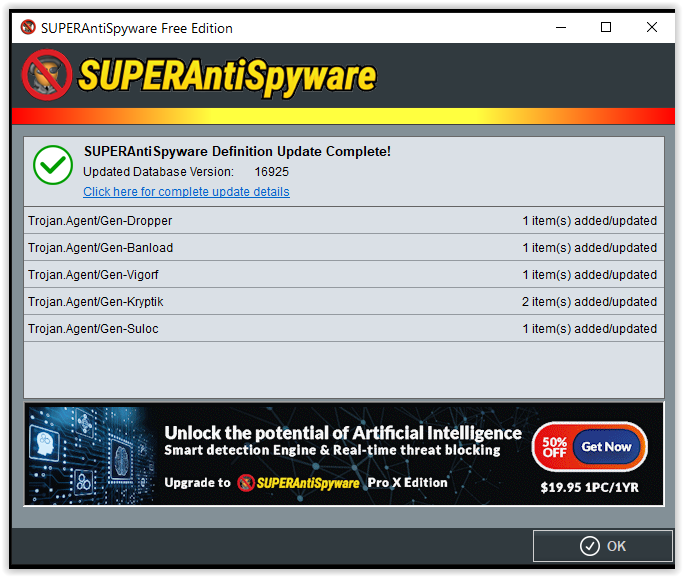Select the Trojan.Agent/Gen-Banload entry

click(x=343, y=247)
